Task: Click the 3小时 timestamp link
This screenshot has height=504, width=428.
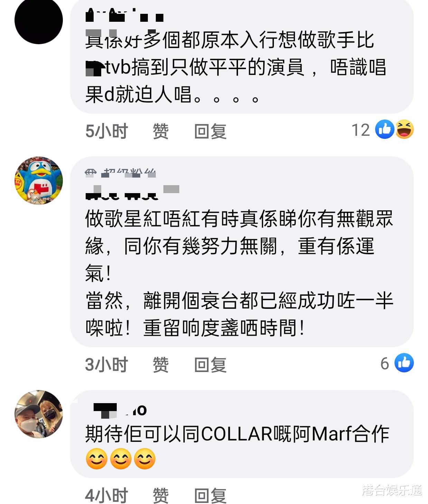Action: [107, 365]
